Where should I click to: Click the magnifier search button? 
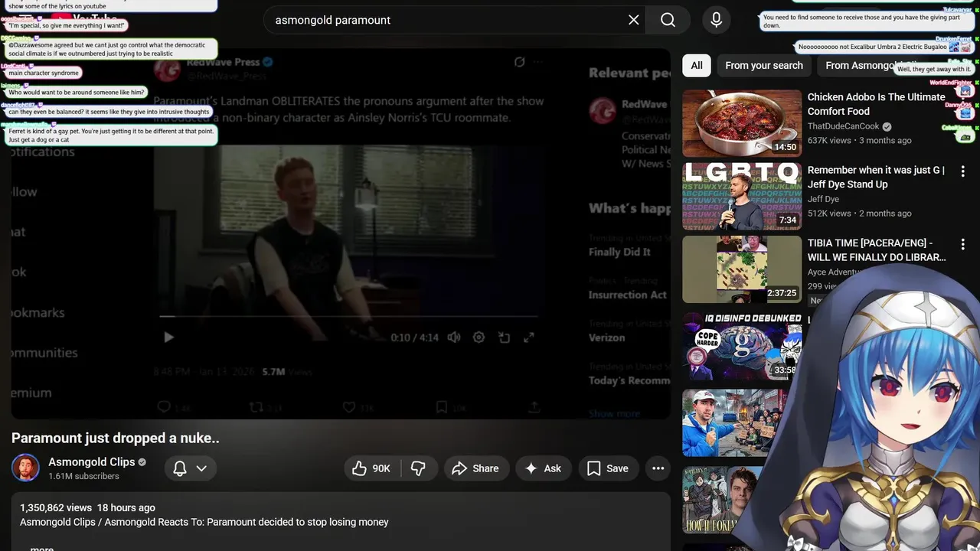coord(668,20)
